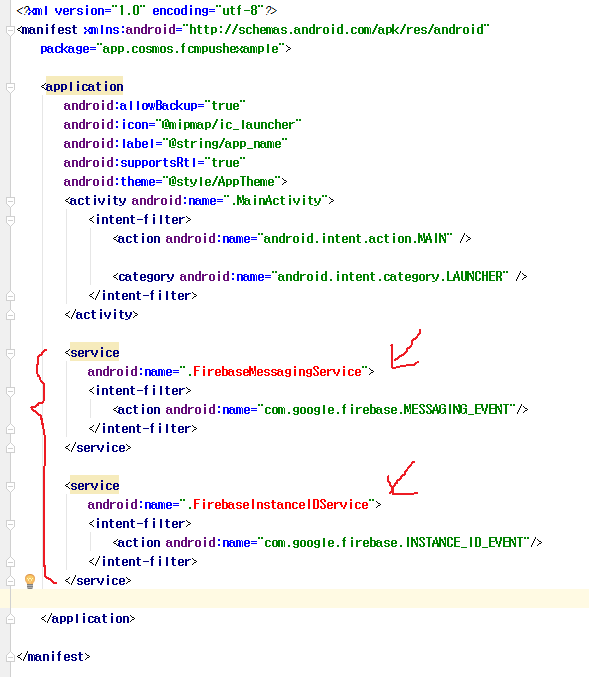The image size is (589, 677).
Task: Click the highlighted application opening tag
Action: [x=82, y=87]
